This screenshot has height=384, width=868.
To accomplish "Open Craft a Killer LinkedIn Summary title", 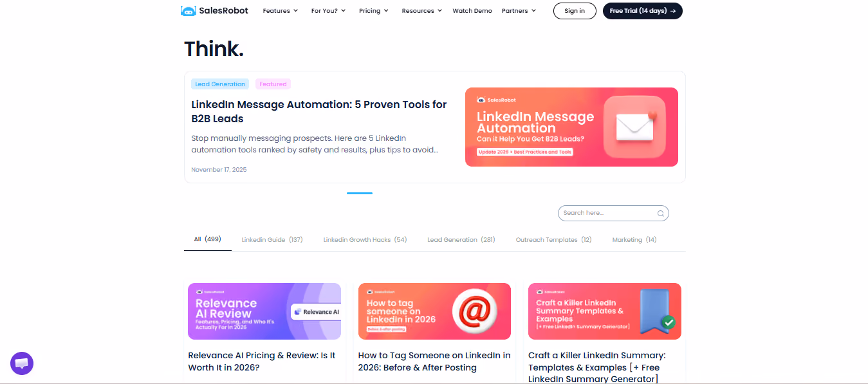I will (597, 367).
